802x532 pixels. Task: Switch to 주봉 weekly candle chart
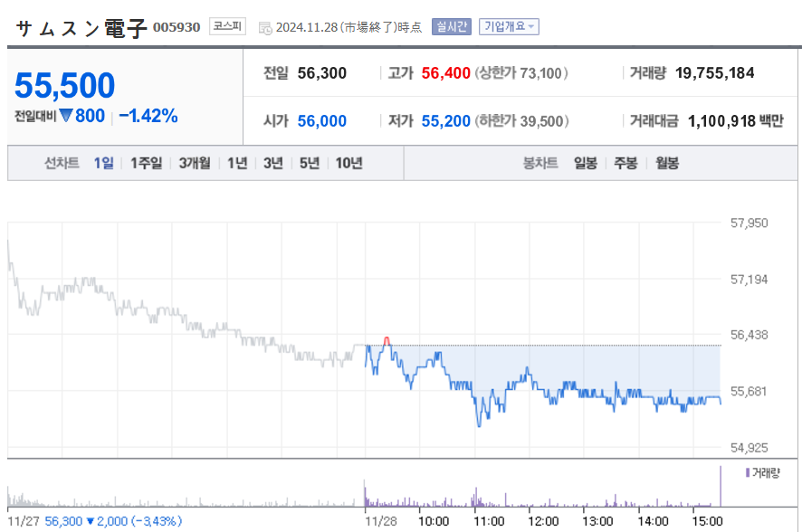tap(625, 163)
